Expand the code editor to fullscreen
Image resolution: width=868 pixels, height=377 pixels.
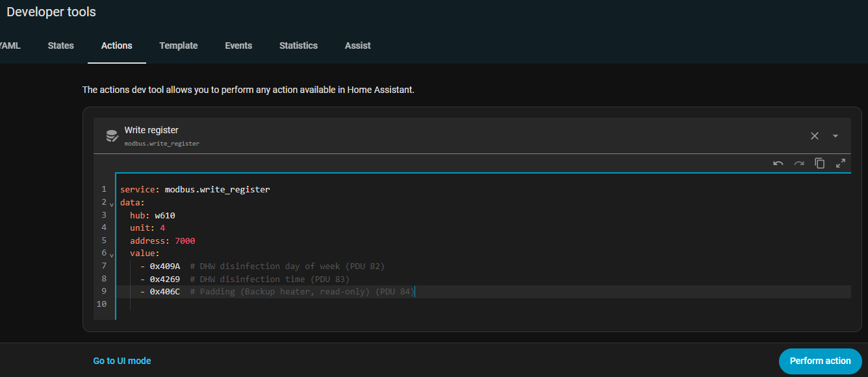tap(840, 163)
